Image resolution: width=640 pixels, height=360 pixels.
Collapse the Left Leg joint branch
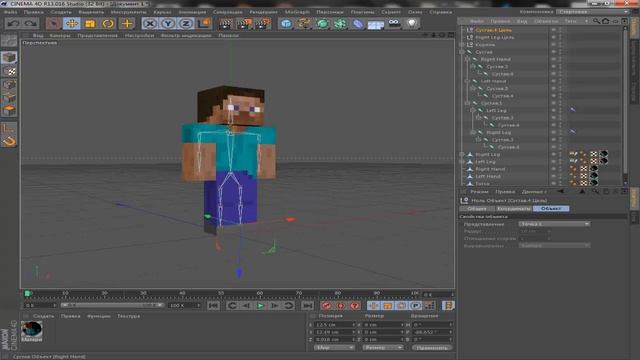point(473,111)
